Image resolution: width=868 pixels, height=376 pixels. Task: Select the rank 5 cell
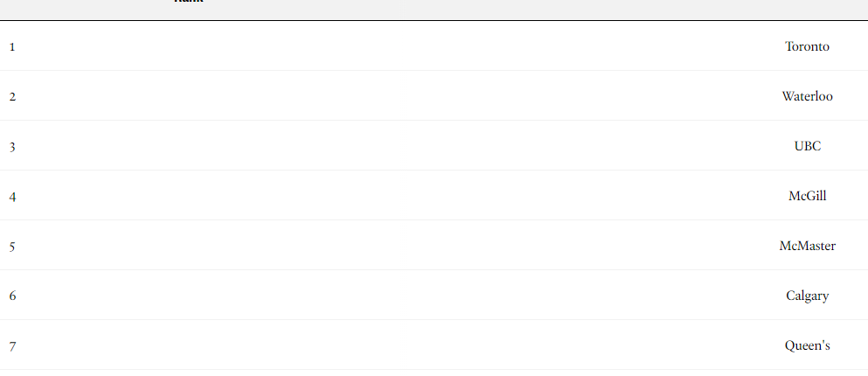pyautogui.click(x=12, y=247)
